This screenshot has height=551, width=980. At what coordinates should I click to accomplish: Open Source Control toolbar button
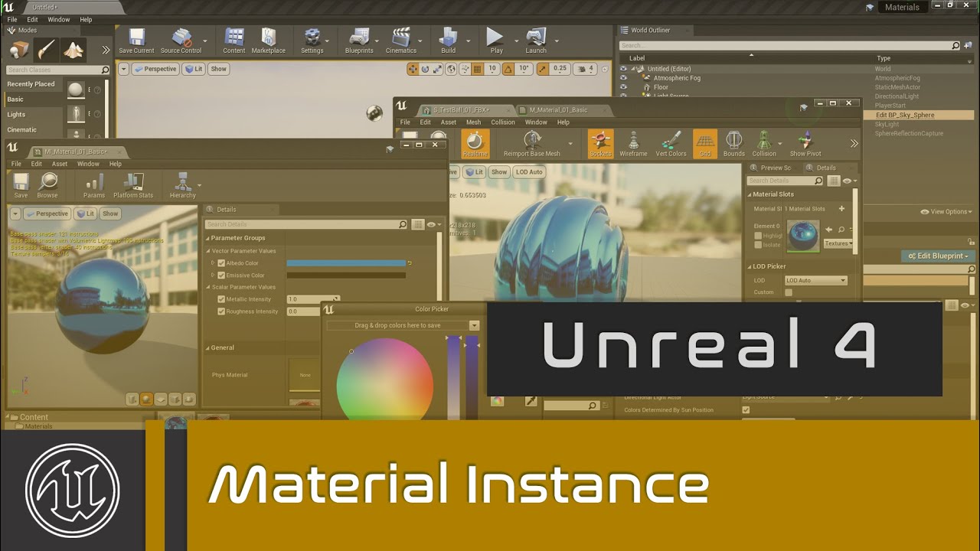(181, 41)
